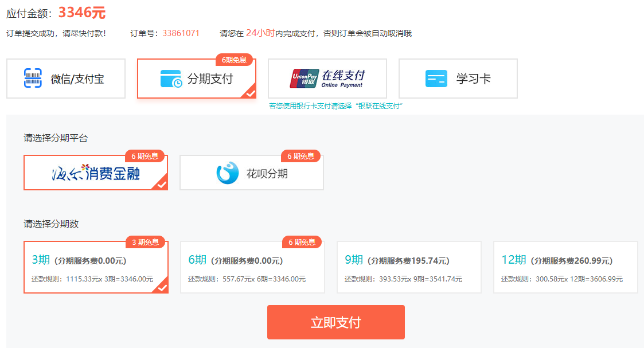
Task: Click the 6期免息 badge on 6期 plan
Action: (302, 242)
